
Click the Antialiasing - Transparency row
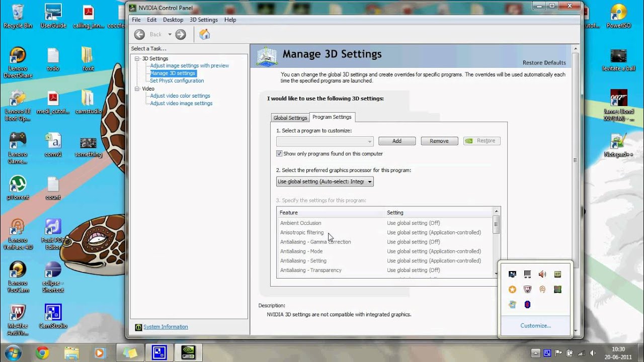click(x=384, y=270)
